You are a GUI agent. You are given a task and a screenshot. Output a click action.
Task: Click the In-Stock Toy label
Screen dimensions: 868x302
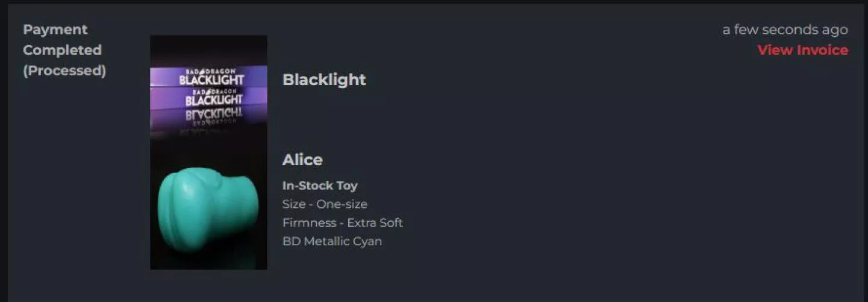[320, 186]
